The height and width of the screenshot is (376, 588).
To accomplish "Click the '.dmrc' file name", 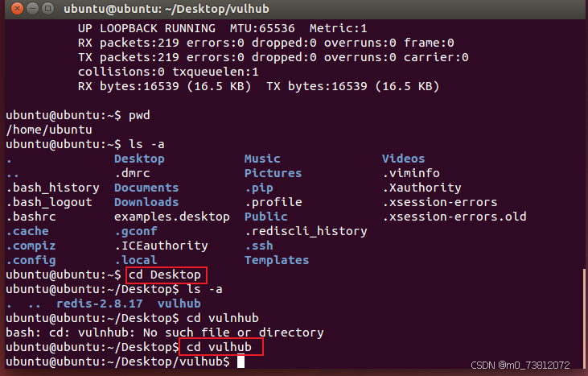I will pos(132,173).
